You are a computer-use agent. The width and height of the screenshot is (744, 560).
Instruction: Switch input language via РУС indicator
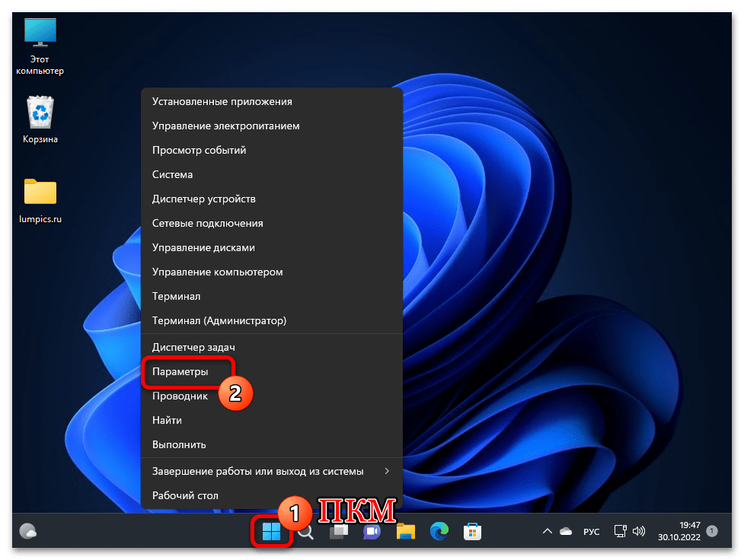coord(591,531)
